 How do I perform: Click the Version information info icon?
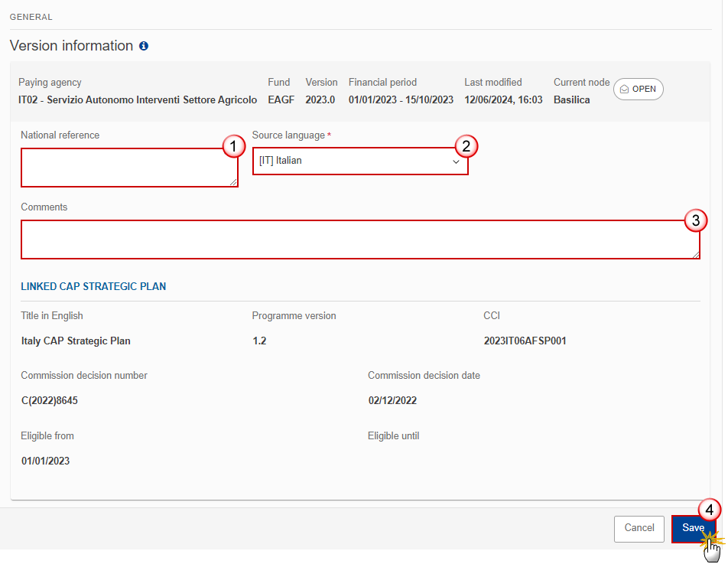coord(144,46)
